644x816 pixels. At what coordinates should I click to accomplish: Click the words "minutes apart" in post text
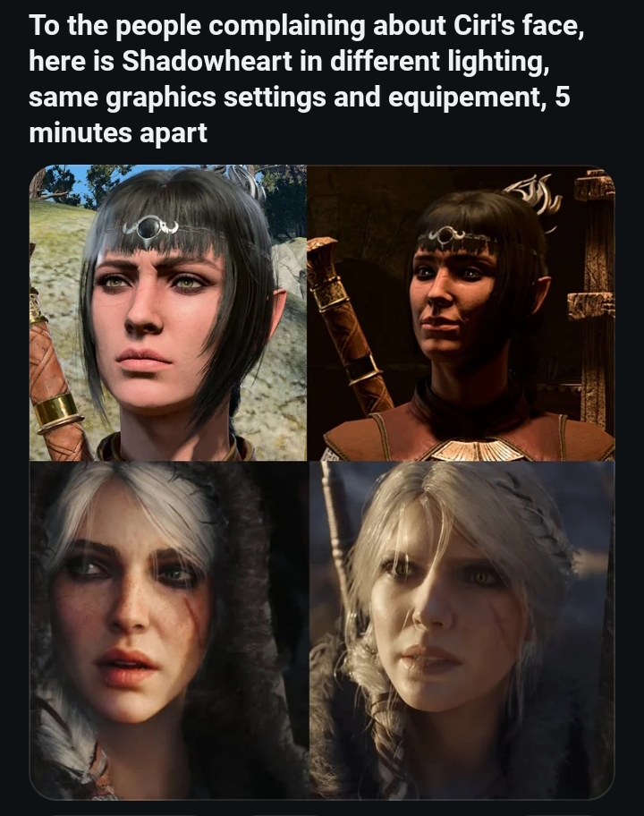tap(118, 132)
